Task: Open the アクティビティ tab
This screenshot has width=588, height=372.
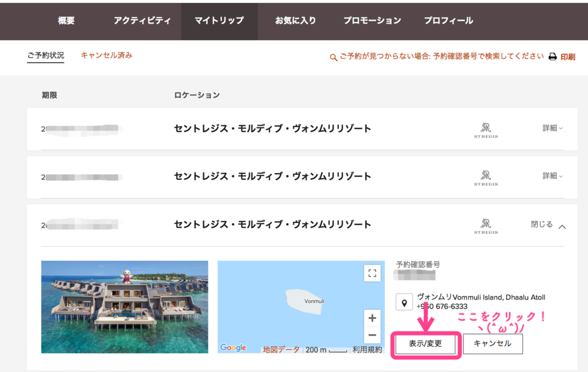Action: tap(142, 21)
